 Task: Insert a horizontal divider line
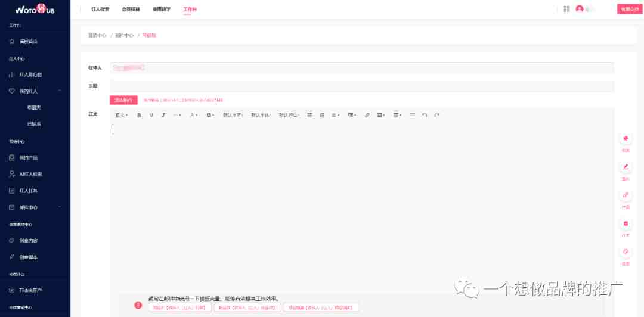click(413, 116)
